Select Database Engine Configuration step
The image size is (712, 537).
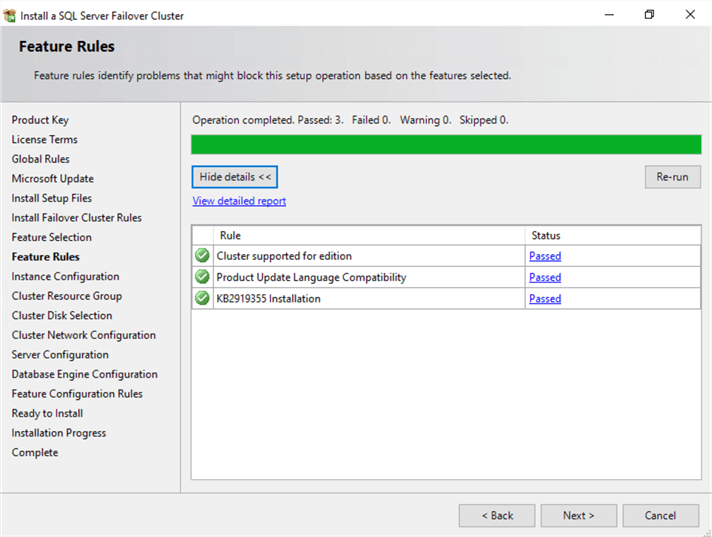84,374
